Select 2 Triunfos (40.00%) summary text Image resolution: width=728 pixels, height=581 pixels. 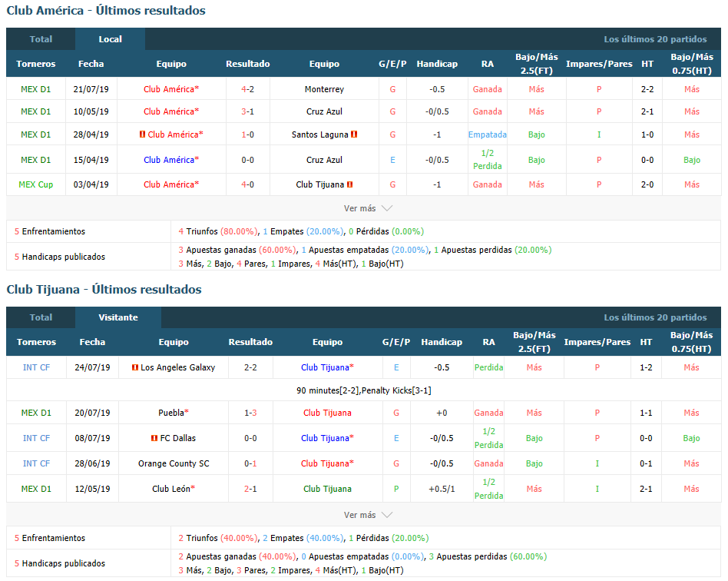[218, 538]
